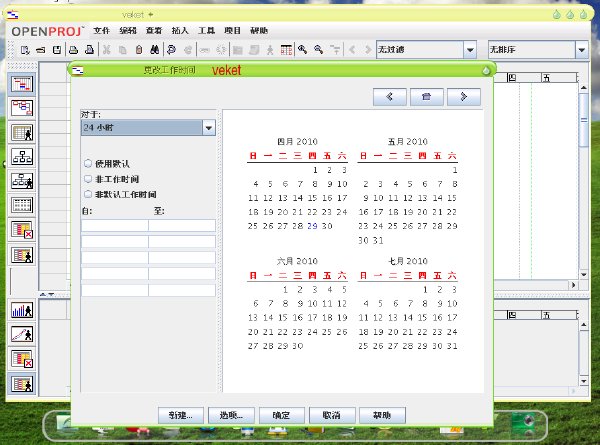
Task: Confirm with the 确定 button
Action: click(282, 415)
